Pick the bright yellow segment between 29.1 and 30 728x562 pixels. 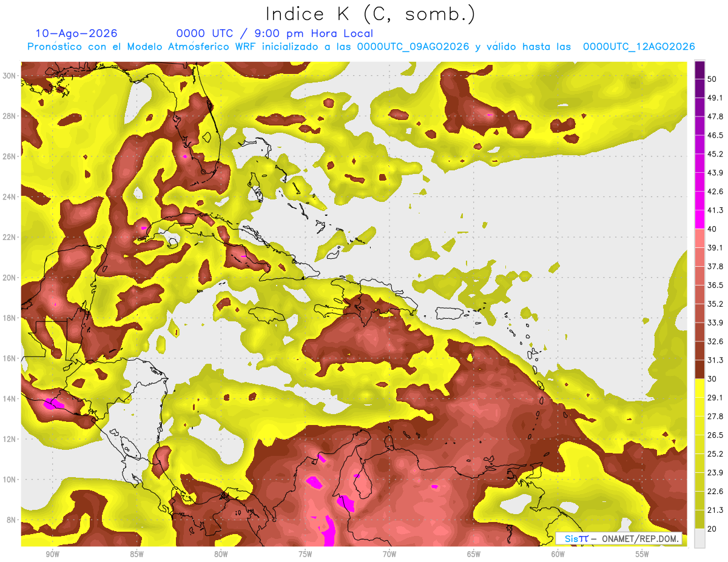click(699, 388)
